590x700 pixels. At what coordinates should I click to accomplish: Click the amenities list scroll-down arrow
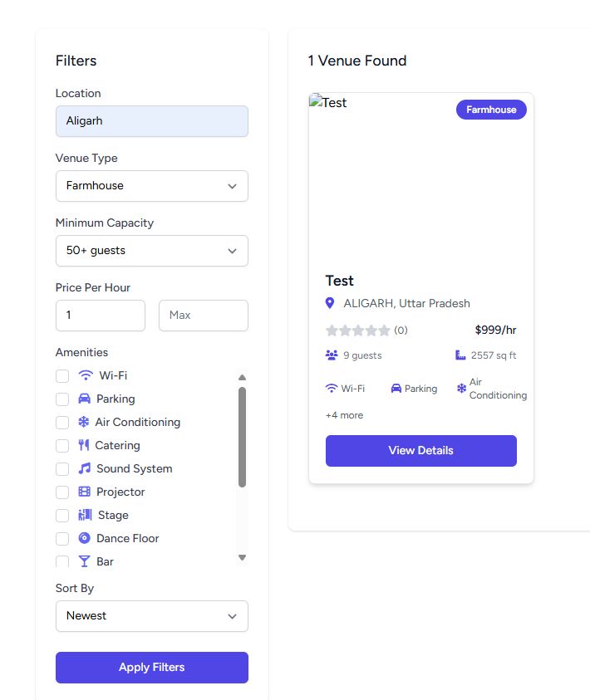pyautogui.click(x=242, y=557)
